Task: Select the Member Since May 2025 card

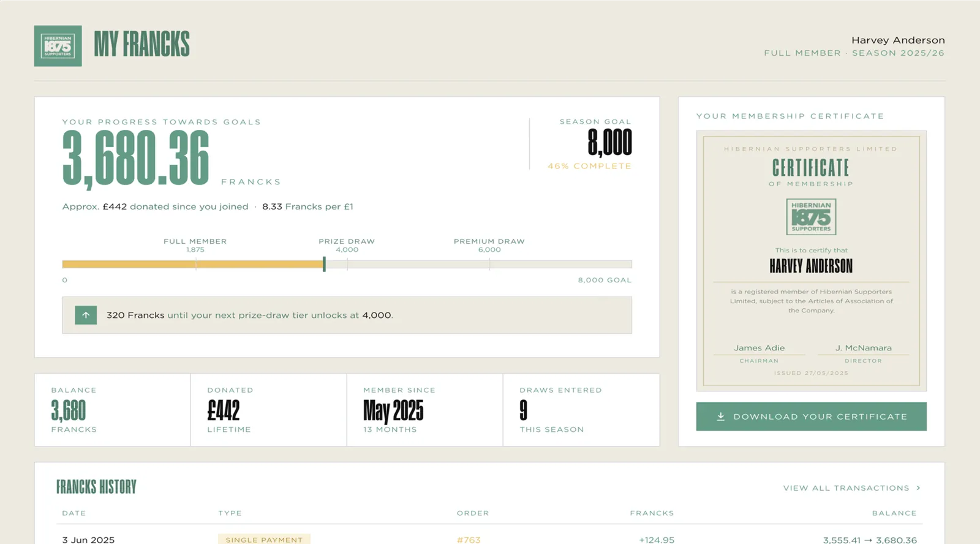Action: tap(425, 410)
